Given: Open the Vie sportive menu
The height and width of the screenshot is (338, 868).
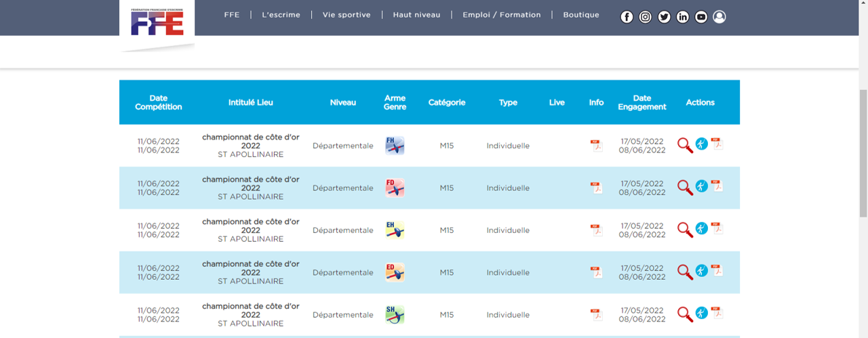Looking at the screenshot, I should [347, 15].
